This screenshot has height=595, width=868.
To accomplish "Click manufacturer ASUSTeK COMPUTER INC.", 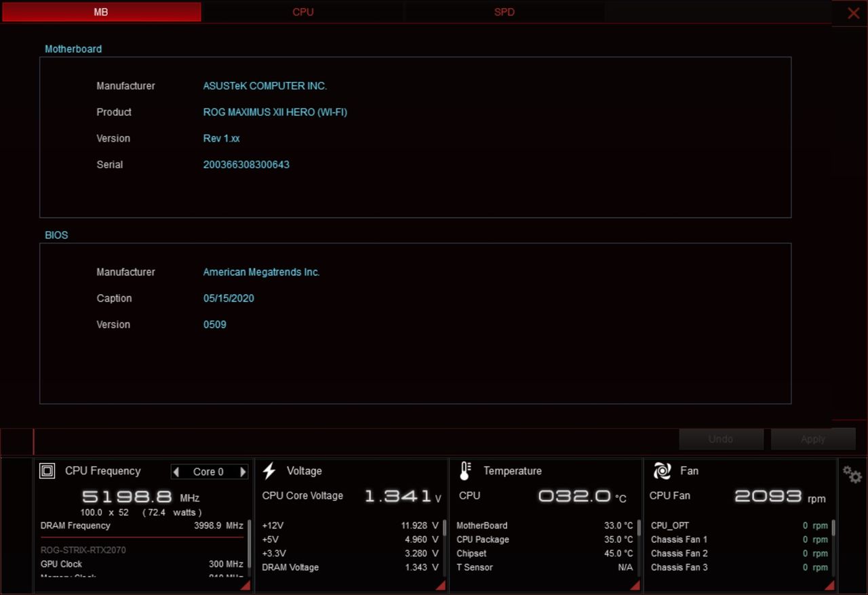I will [265, 86].
